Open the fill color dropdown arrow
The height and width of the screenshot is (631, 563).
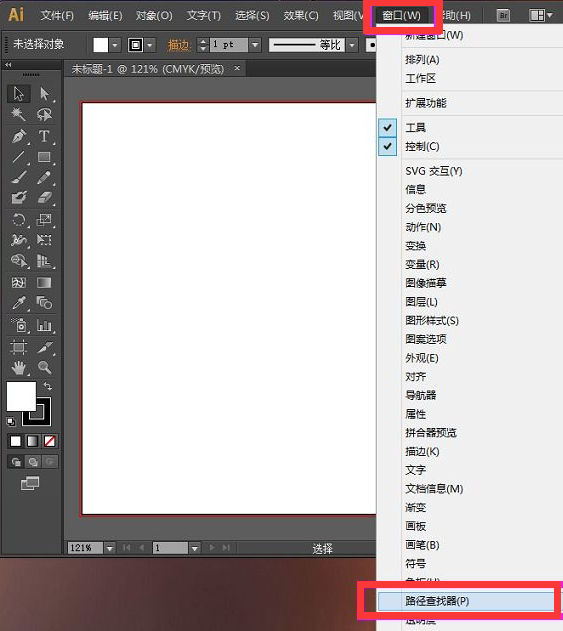(x=115, y=45)
